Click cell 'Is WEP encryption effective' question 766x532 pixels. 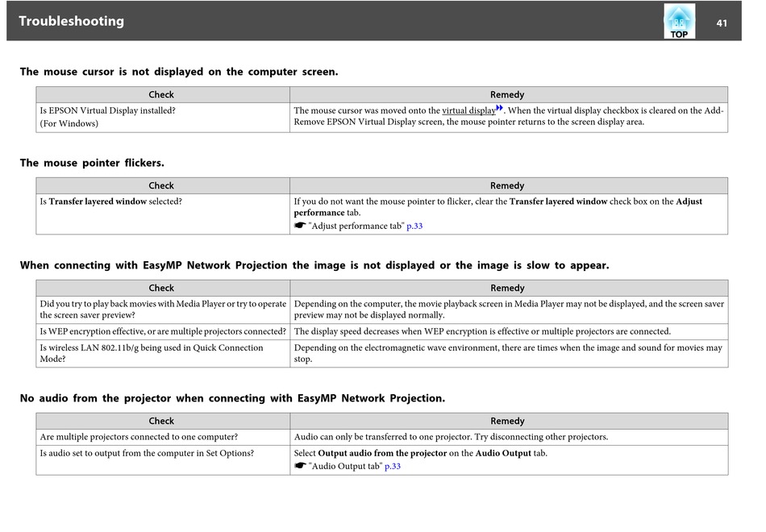pyautogui.click(x=163, y=332)
